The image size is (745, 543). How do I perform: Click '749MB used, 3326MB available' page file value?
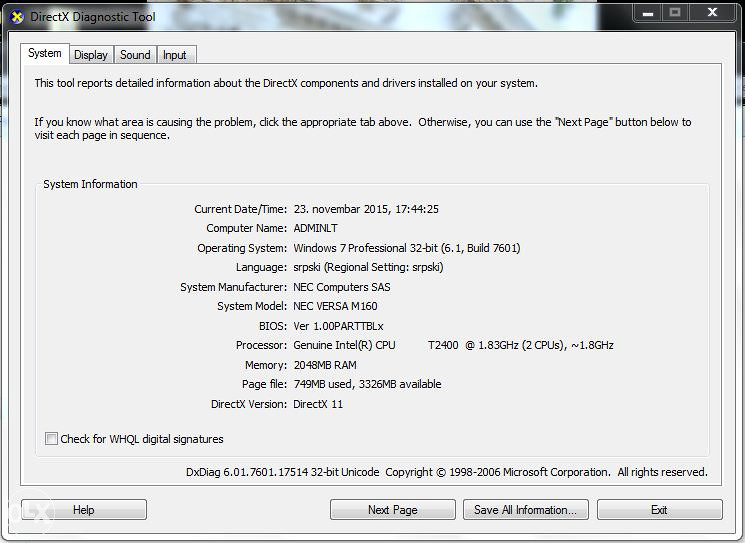point(367,384)
